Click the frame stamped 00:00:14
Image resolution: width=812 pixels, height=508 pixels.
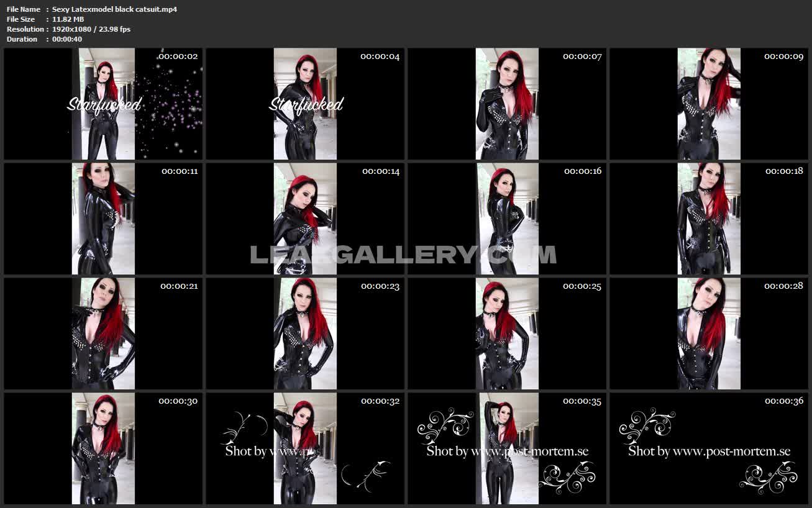305,219
